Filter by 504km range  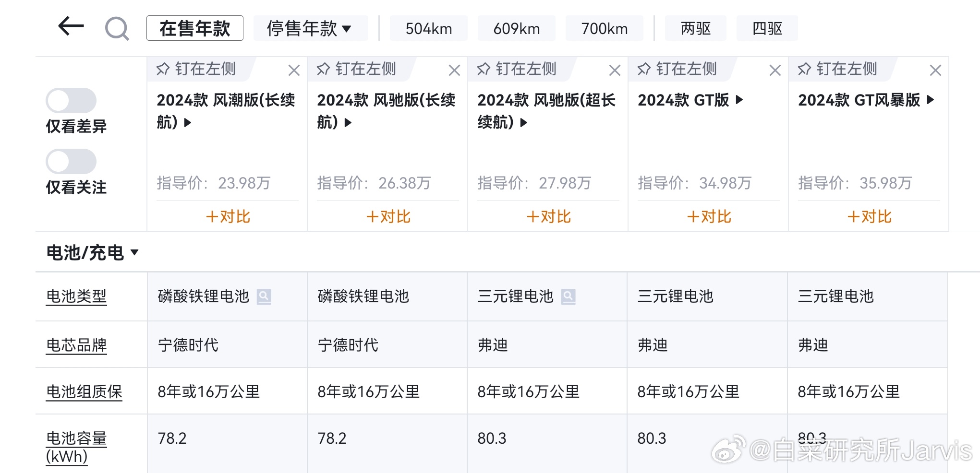[429, 28]
